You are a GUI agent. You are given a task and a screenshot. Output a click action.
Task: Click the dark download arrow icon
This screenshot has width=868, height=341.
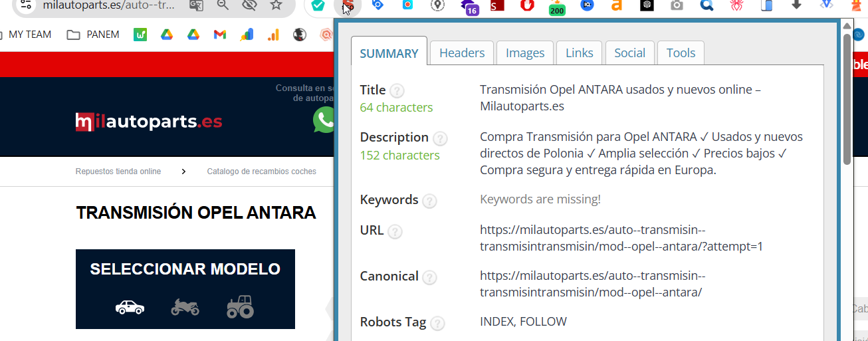796,5
